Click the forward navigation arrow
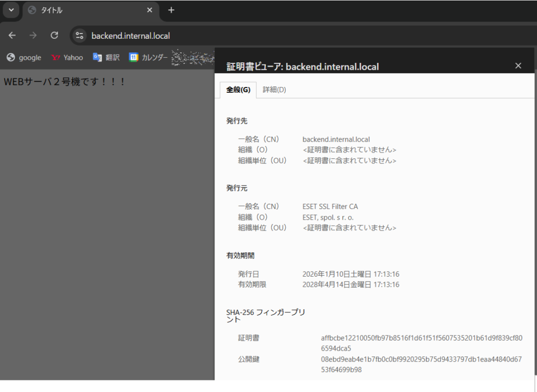This screenshot has height=392, width=537. pos(33,36)
